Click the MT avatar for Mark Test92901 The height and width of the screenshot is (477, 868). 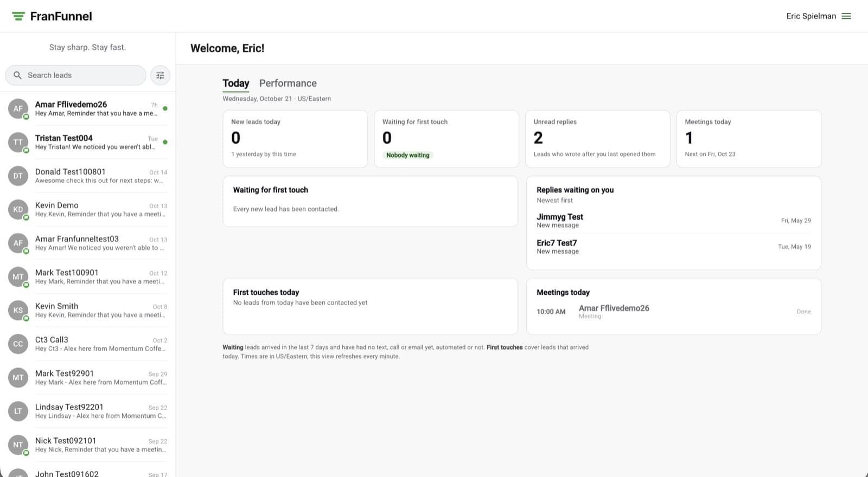point(18,377)
